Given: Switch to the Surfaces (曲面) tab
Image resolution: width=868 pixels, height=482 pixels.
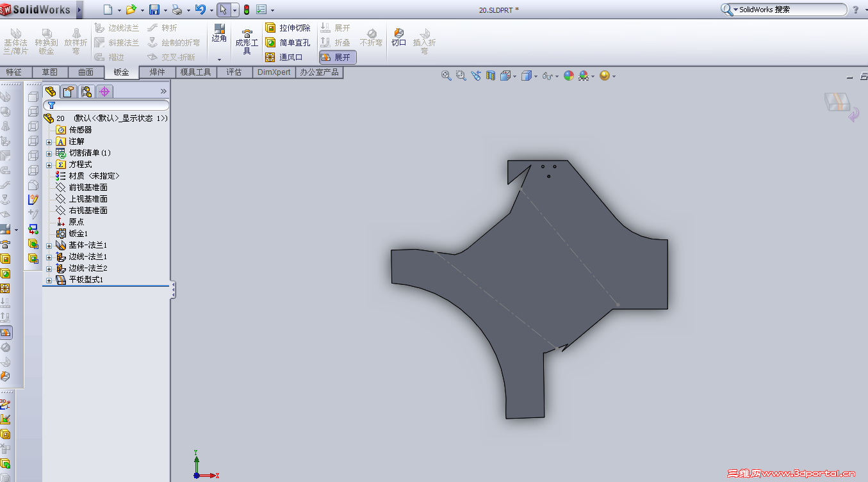Looking at the screenshot, I should [85, 72].
